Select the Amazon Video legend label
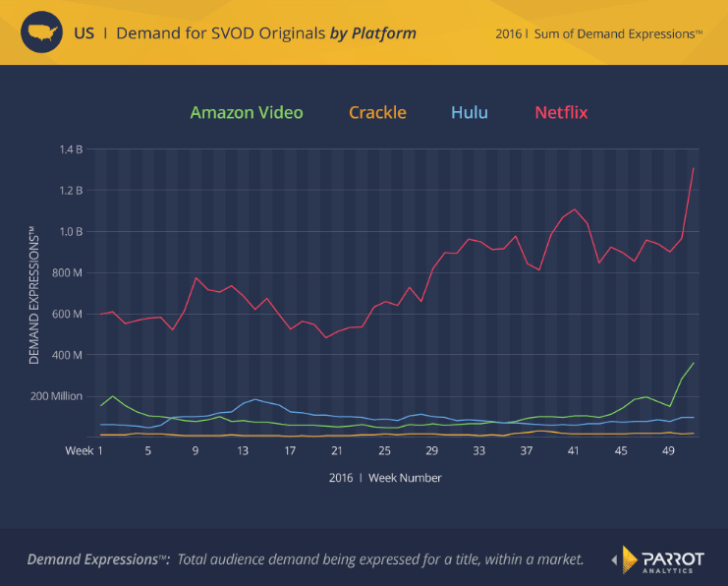Image resolution: width=728 pixels, height=586 pixels. pyautogui.click(x=247, y=112)
